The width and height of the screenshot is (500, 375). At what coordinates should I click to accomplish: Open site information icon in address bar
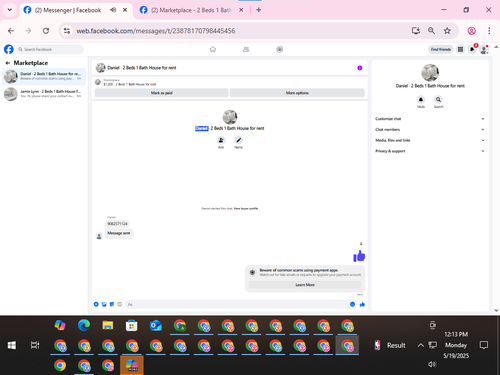coord(67,31)
